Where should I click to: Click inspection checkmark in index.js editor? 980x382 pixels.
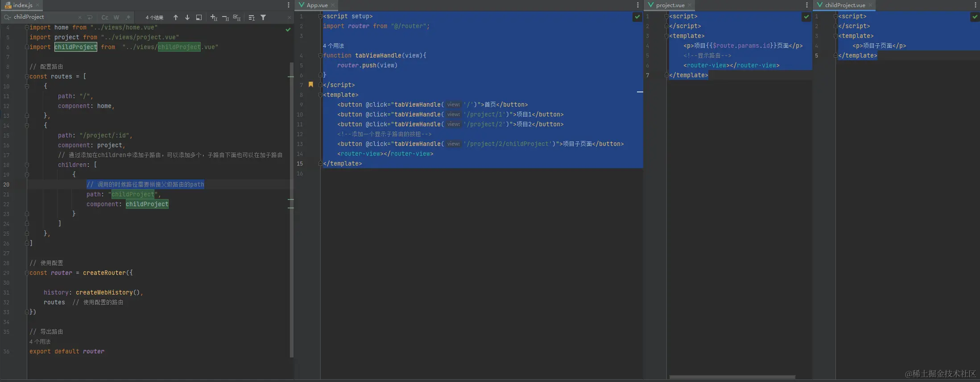(288, 29)
